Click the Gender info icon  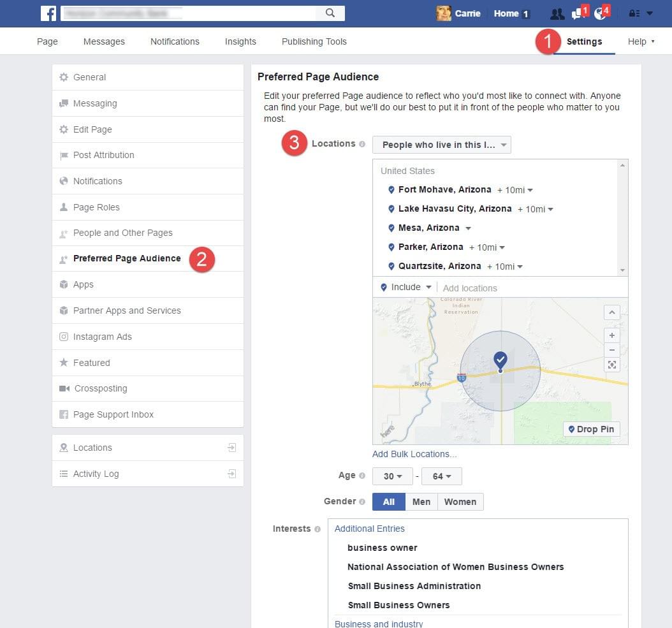coord(362,502)
